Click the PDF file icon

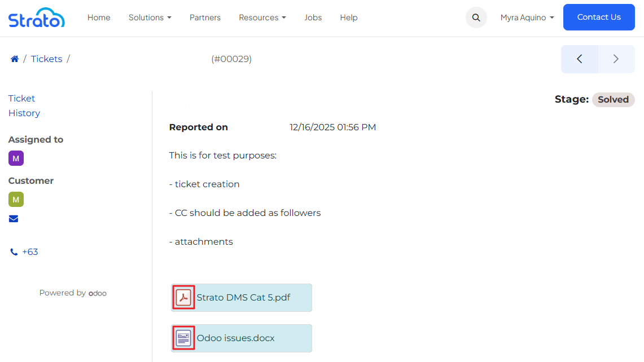[183, 297]
